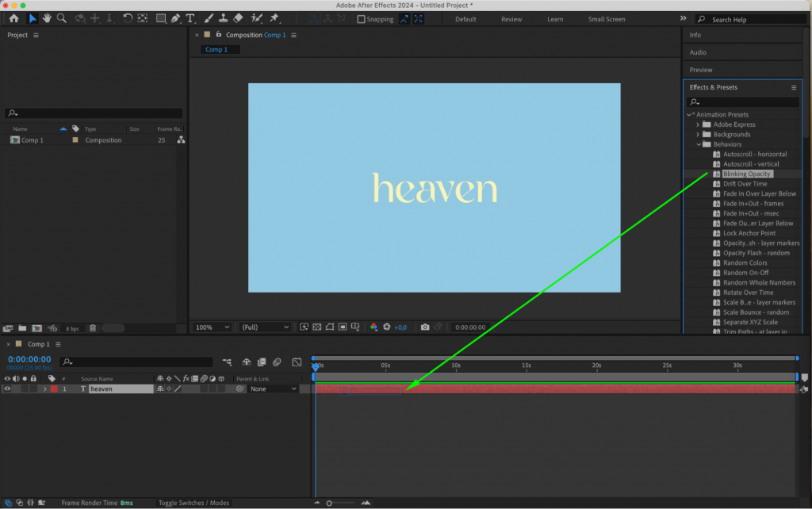
Task: Hide the heaven layer visibility
Action: (8, 388)
